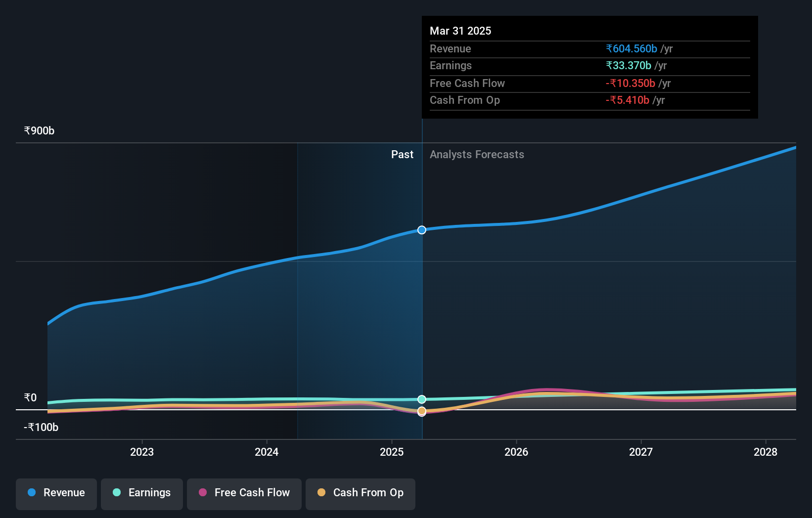Click the ₹604.560b revenue value in tooltip

[632, 48]
